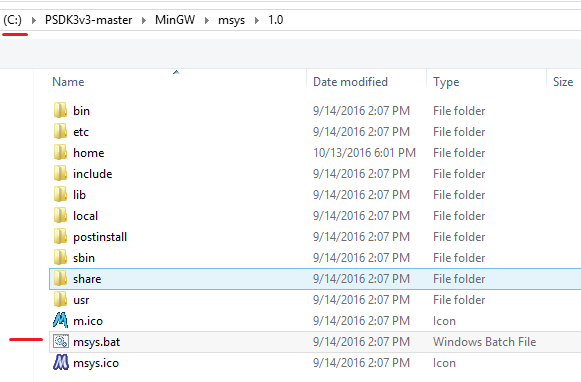Click the msys.bat batch file icon
The image size is (581, 382).
pos(60,342)
